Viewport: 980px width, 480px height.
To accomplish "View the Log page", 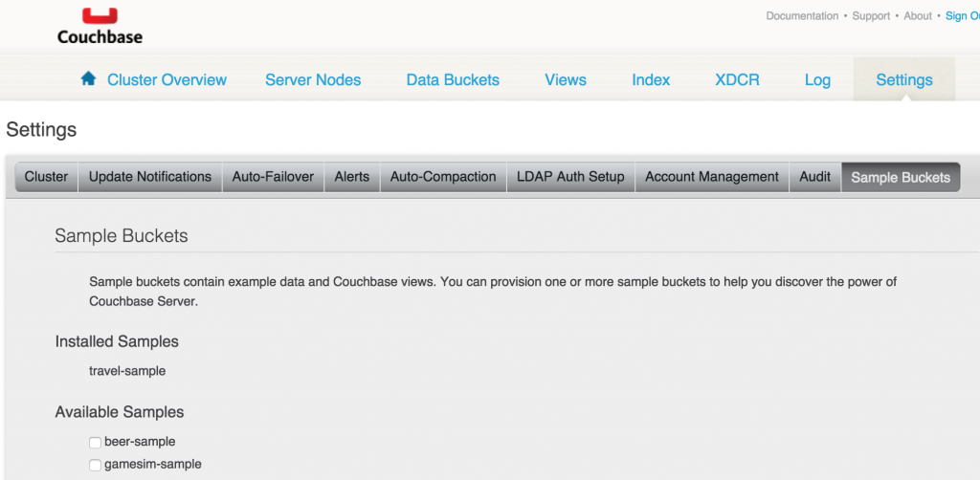I will point(817,80).
